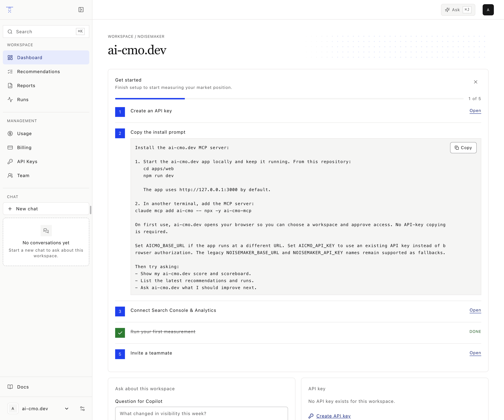This screenshot has height=420, width=504.
Task: Open workspace settings sliders icon
Action: click(82, 409)
